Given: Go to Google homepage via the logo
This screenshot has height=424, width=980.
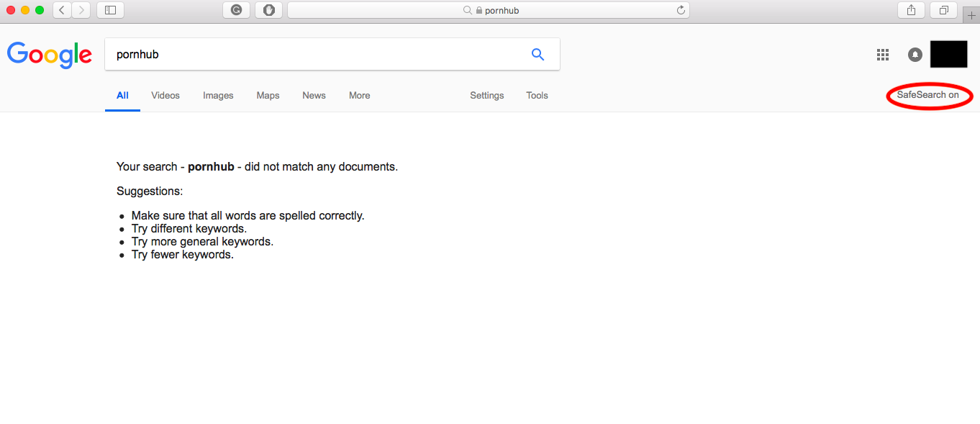Looking at the screenshot, I should (49, 55).
